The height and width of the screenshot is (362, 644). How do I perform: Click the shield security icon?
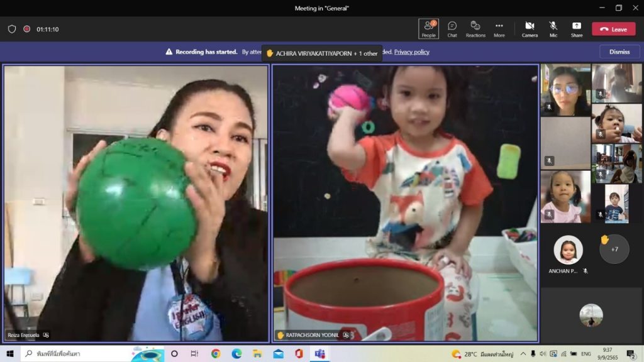[12, 29]
